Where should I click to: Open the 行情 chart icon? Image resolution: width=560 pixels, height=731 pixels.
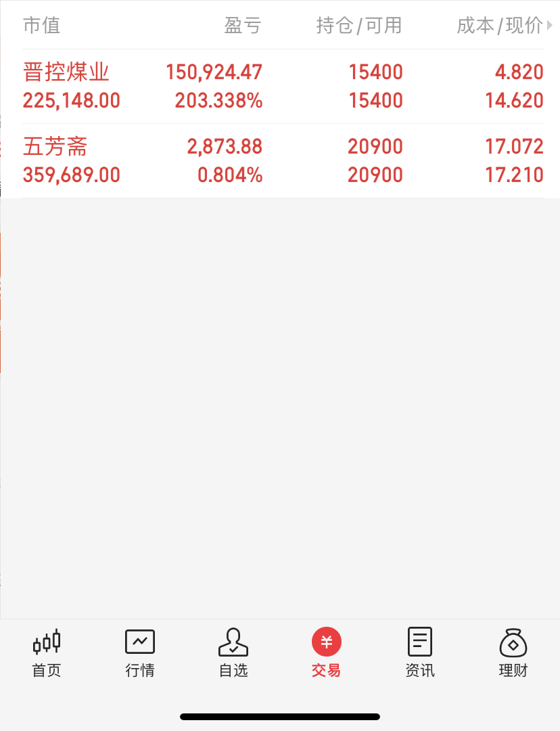[140, 642]
